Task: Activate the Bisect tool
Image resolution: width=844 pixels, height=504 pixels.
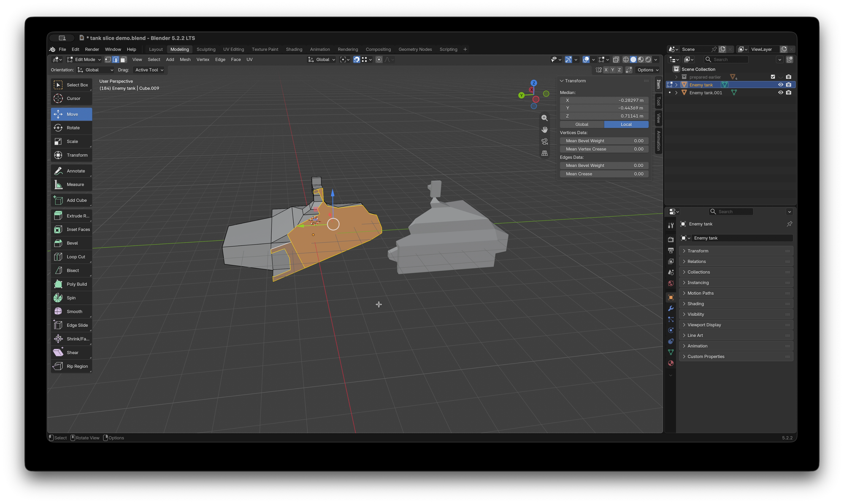Action: point(71,270)
